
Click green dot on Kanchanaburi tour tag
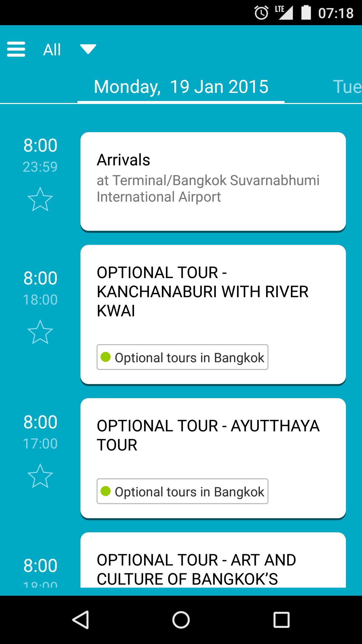click(x=106, y=357)
